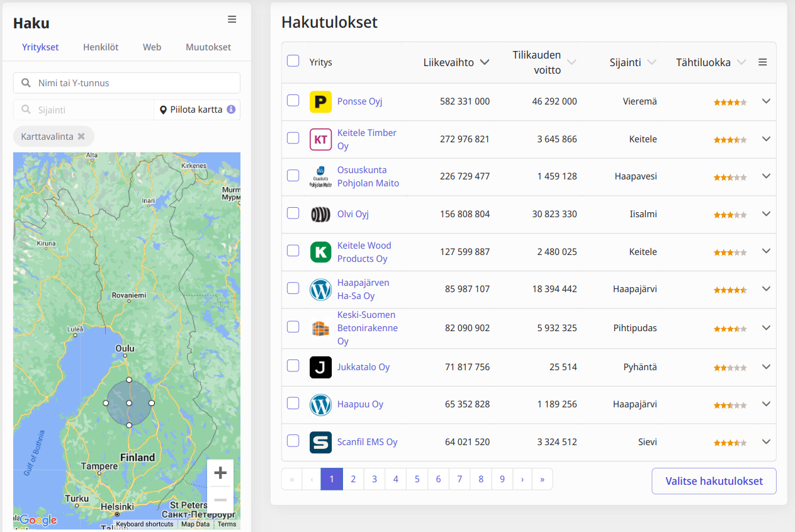Viewport: 795px width, 532px height.
Task: Click the map circle's top radius handle
Action: point(129,380)
